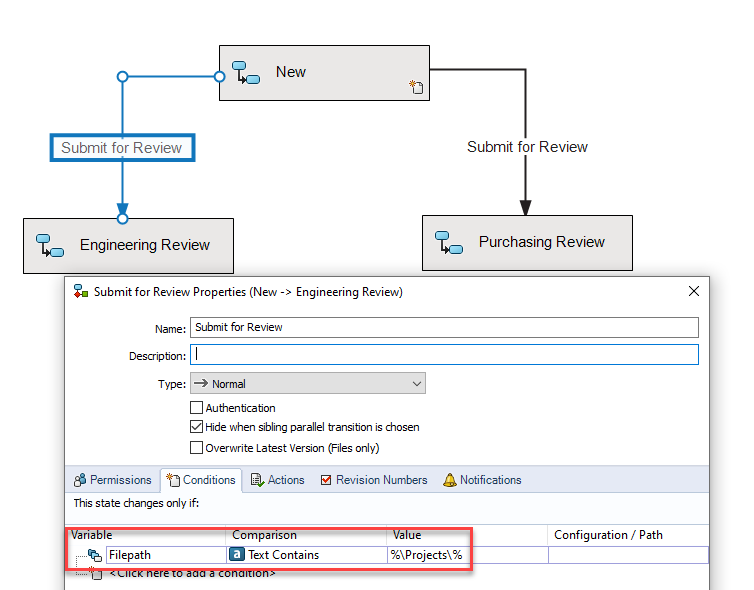Select the Engineering Review state icon
Image resolution: width=754 pixels, height=590 pixels.
[50, 245]
